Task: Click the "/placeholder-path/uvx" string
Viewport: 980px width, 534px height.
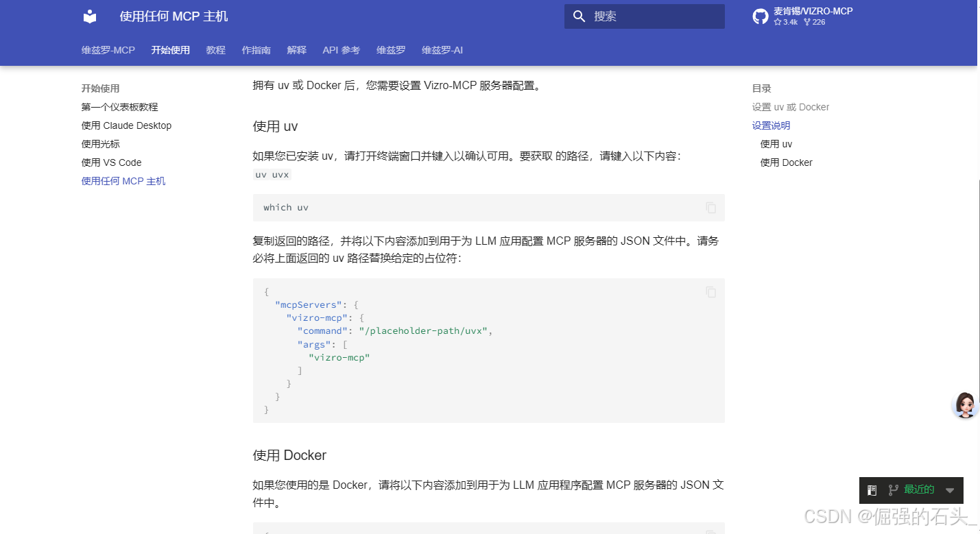Action: (423, 331)
